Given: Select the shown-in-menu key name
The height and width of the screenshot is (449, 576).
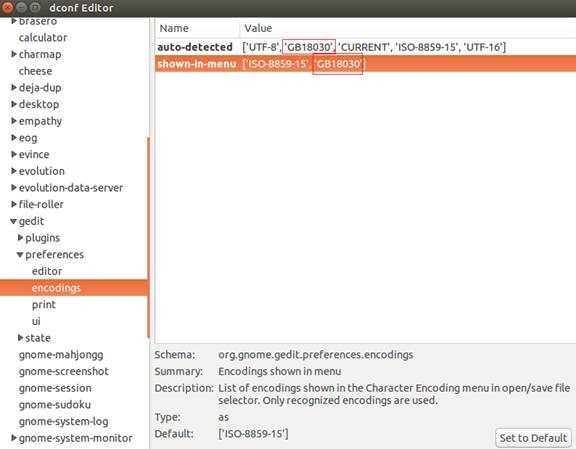Looking at the screenshot, I should 197,64.
